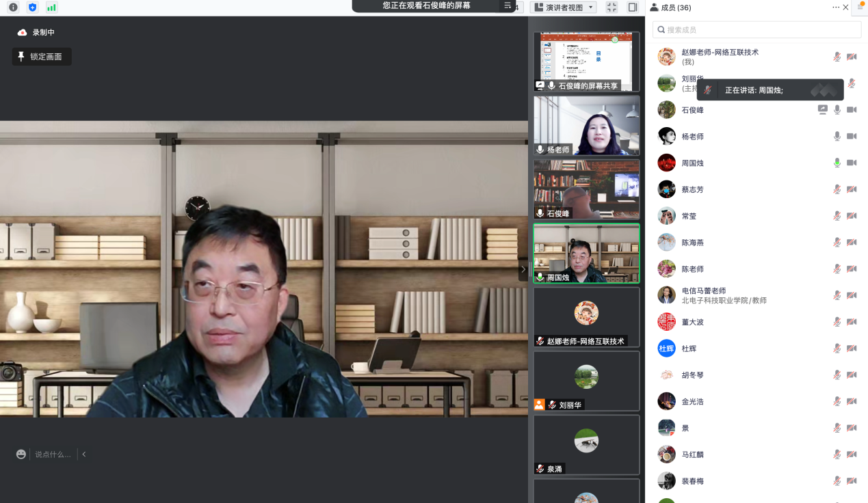Unmute 杨老师's microphone in the member list
868x503 pixels.
coord(837,136)
